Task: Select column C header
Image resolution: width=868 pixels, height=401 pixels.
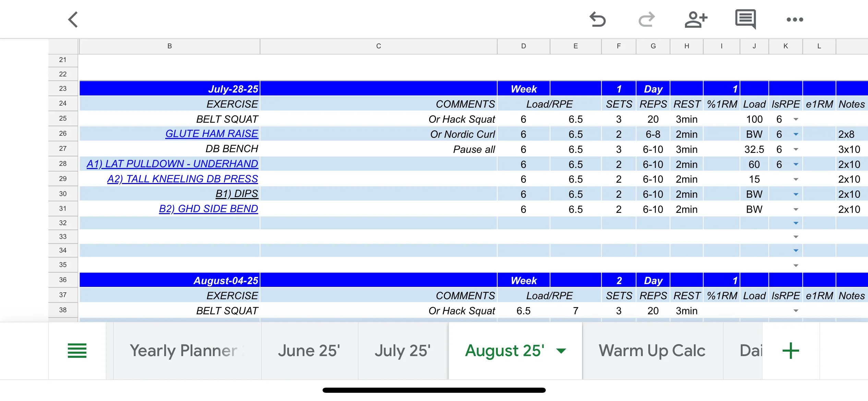Action: (378, 46)
